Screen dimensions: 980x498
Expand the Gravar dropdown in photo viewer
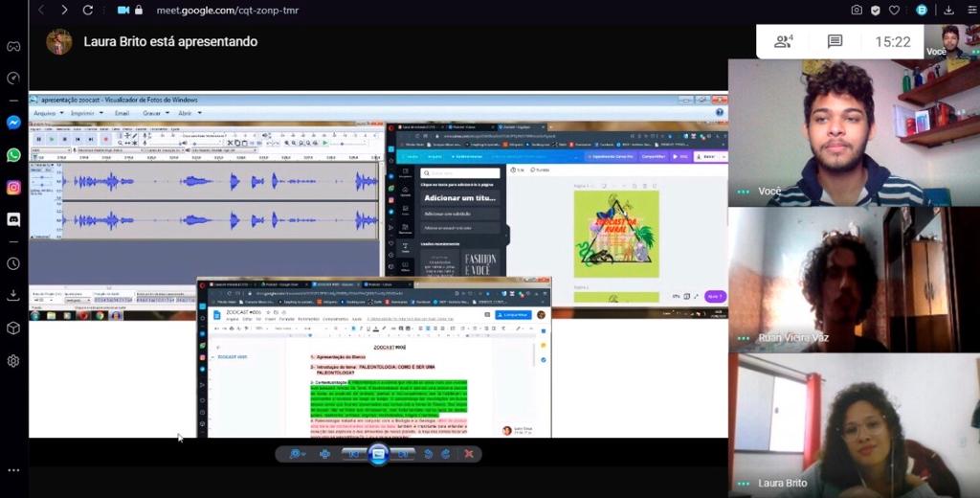click(154, 113)
